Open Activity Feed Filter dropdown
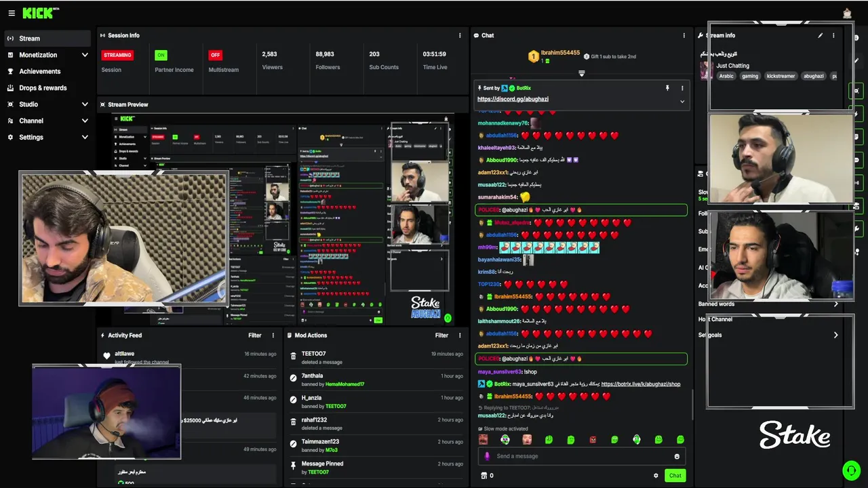This screenshot has width=868, height=488. point(254,335)
